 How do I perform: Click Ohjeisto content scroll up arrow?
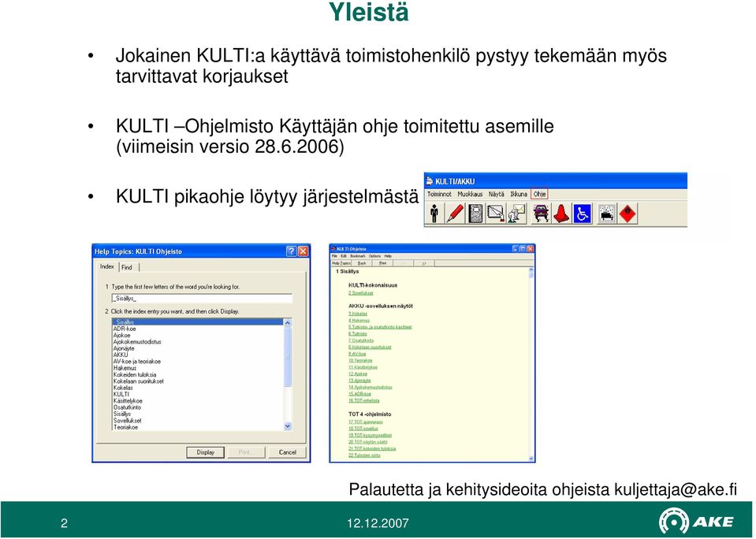click(x=531, y=271)
